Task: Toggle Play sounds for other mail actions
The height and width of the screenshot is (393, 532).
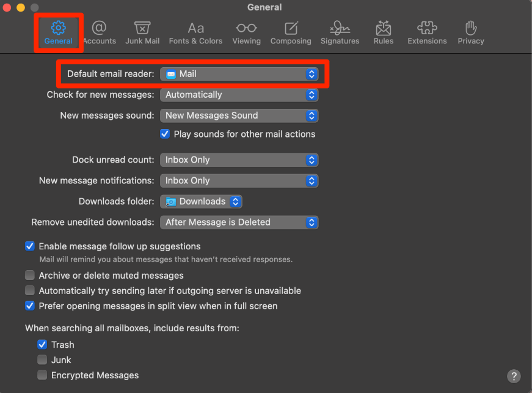Action: pyautogui.click(x=165, y=134)
